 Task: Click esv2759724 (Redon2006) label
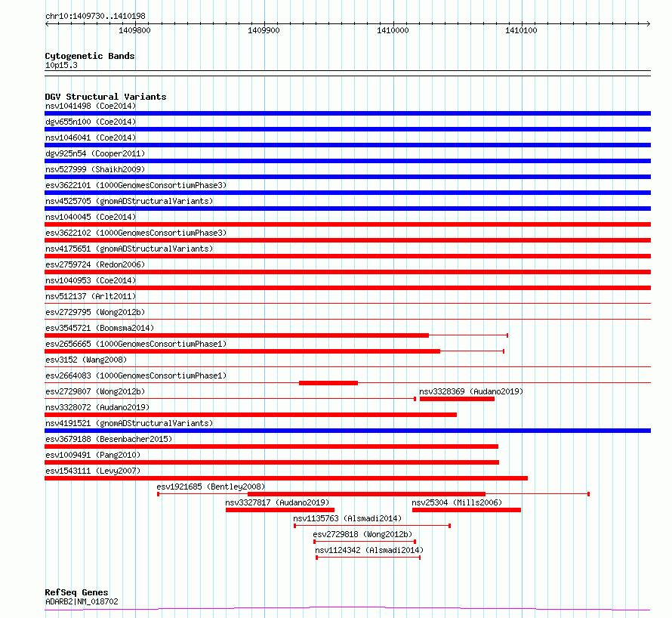pos(95,264)
